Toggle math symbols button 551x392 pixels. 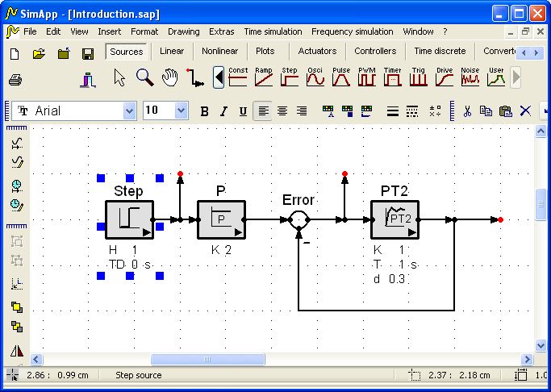click(435, 111)
